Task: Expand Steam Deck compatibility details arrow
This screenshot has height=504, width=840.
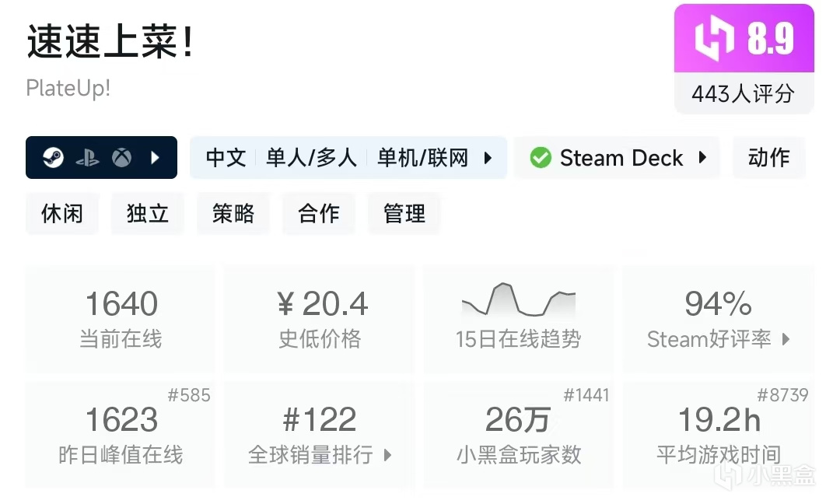Action: click(702, 158)
